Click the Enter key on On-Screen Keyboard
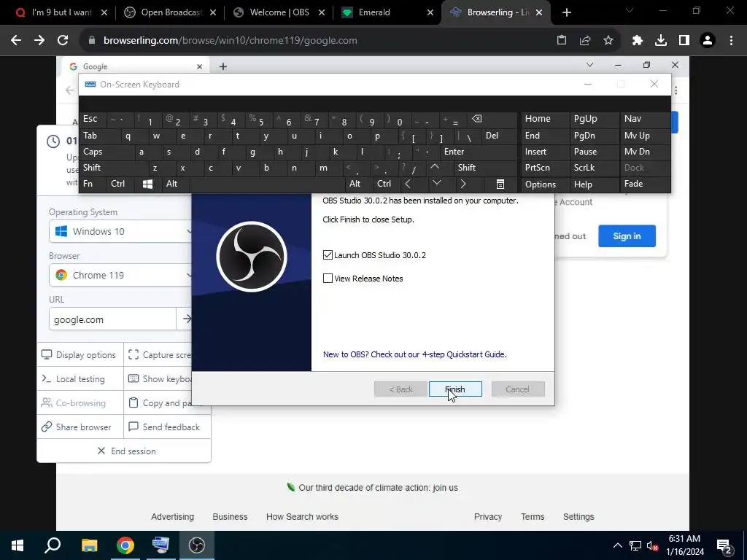The width and height of the screenshot is (747, 560). tap(478, 152)
